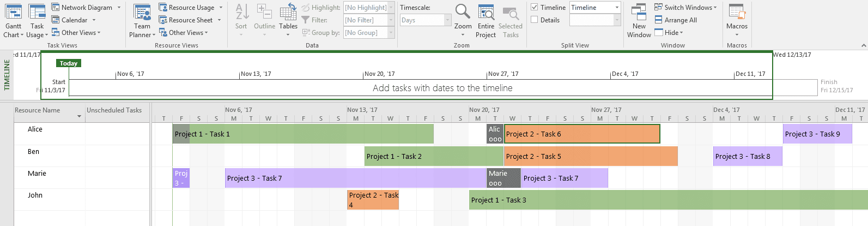Expand the Timeline split view combo box

coord(617,8)
